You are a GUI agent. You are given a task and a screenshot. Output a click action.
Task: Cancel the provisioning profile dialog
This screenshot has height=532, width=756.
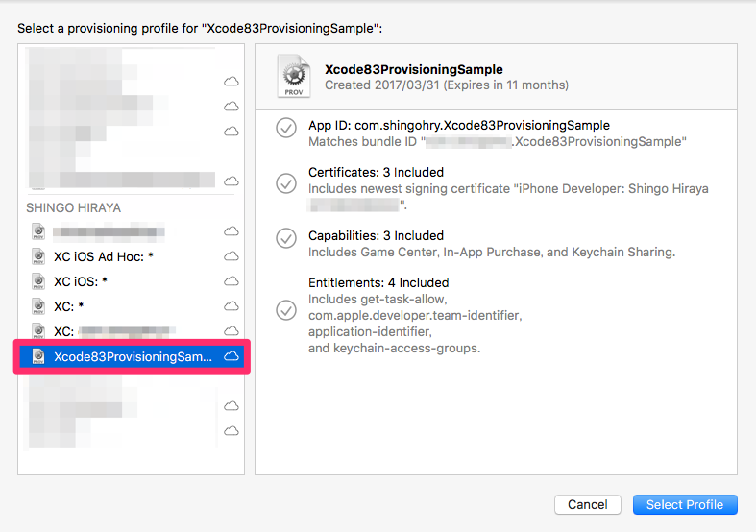click(587, 504)
